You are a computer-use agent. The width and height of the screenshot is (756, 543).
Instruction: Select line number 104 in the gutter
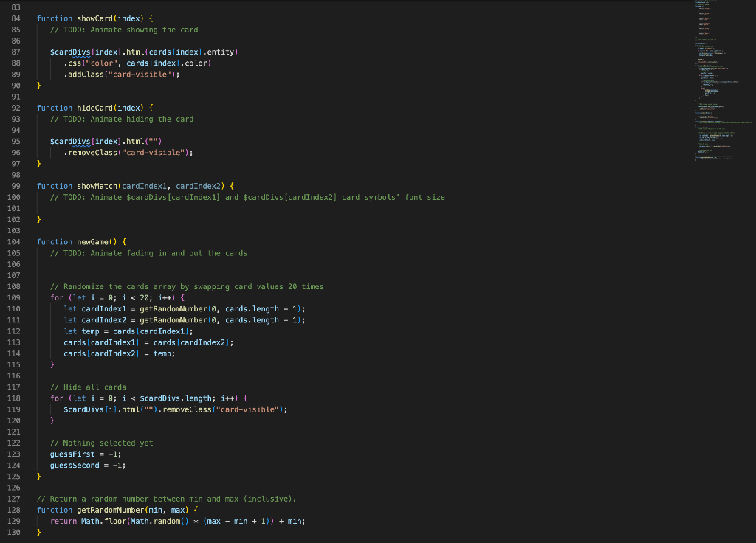point(13,241)
